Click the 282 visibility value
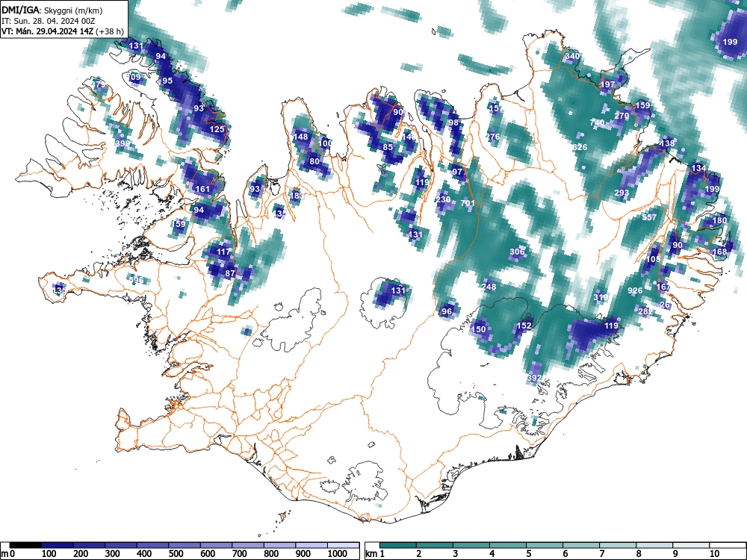The image size is (747, 560). click(x=644, y=311)
